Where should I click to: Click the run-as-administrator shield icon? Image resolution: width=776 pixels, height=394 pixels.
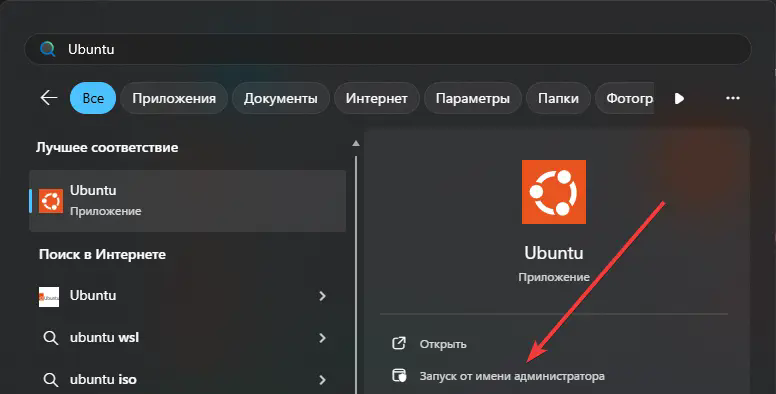[x=399, y=375]
